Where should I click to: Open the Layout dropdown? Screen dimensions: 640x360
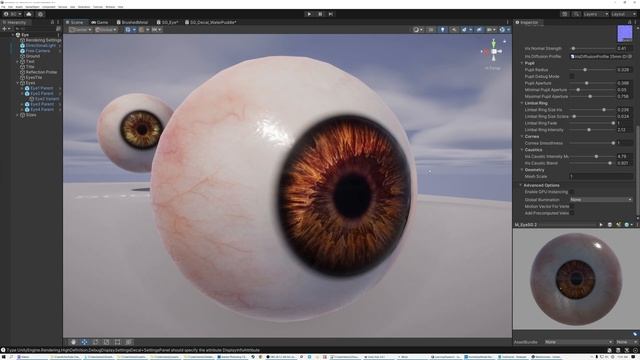point(623,14)
